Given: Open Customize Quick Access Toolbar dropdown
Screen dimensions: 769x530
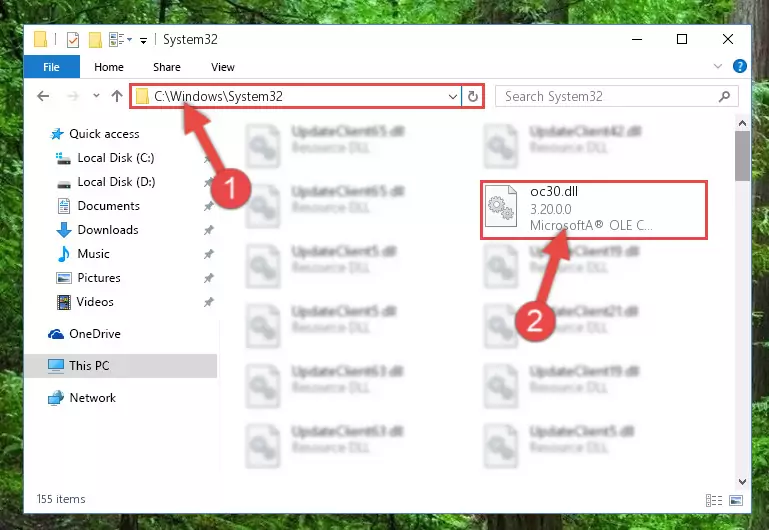Looking at the screenshot, I should 143,40.
